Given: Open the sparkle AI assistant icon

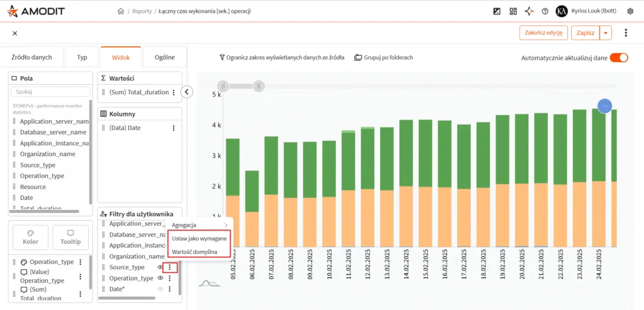Looking at the screenshot, I should [529, 11].
